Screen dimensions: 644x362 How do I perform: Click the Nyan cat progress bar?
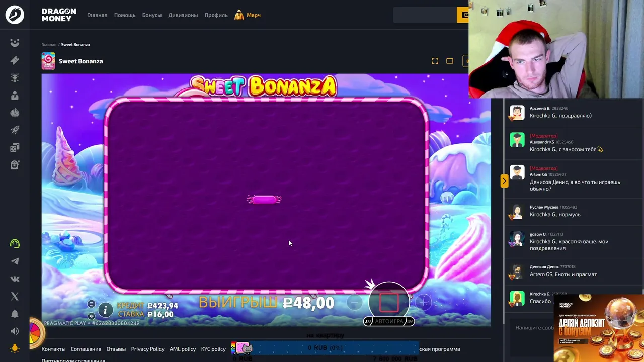(x=325, y=348)
